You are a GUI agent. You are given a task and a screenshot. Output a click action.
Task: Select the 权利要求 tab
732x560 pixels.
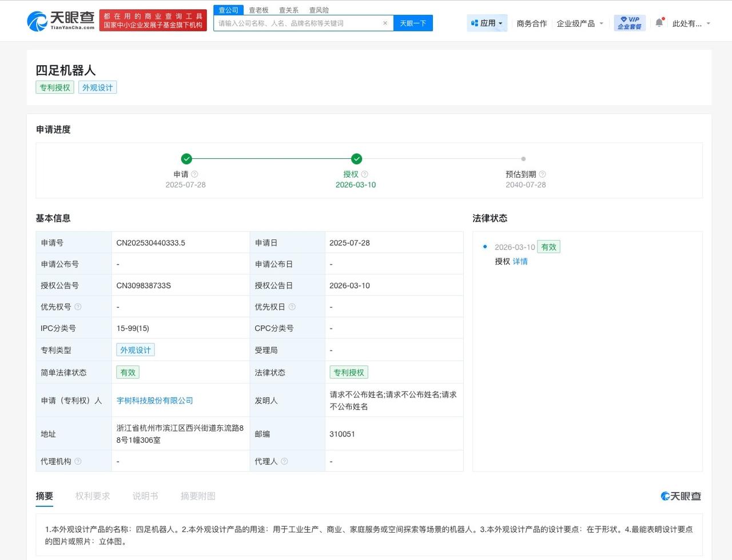pos(93,496)
